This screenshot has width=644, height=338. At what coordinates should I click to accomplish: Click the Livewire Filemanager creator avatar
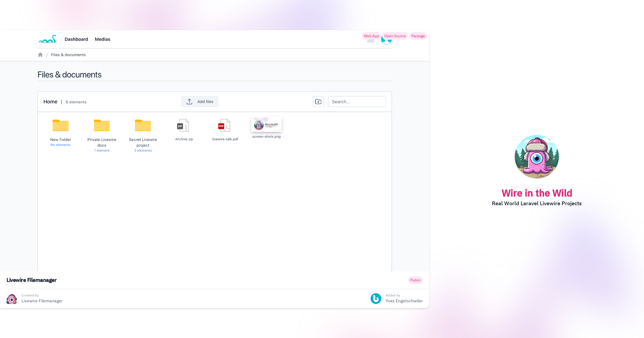12,299
